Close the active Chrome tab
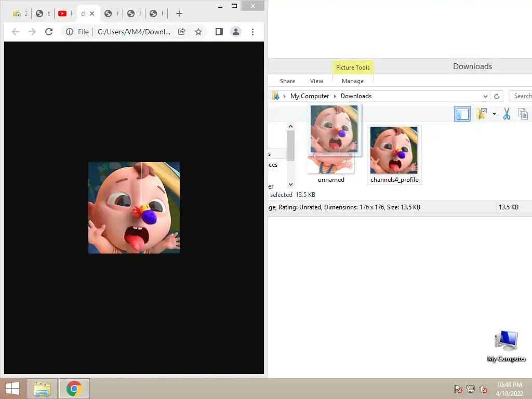Viewport: 532px width, 399px height. pos(92,14)
